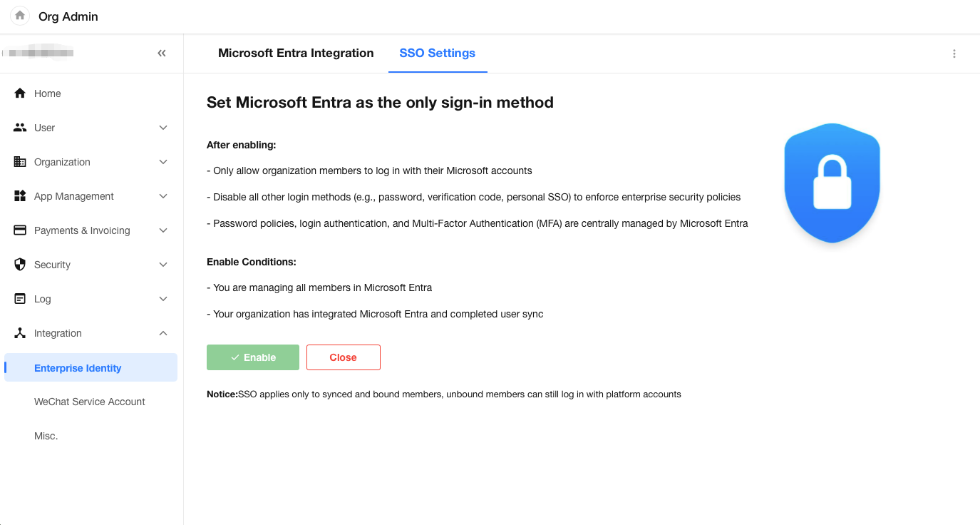This screenshot has width=980, height=525.
Task: Click the User people icon
Action: (20, 128)
